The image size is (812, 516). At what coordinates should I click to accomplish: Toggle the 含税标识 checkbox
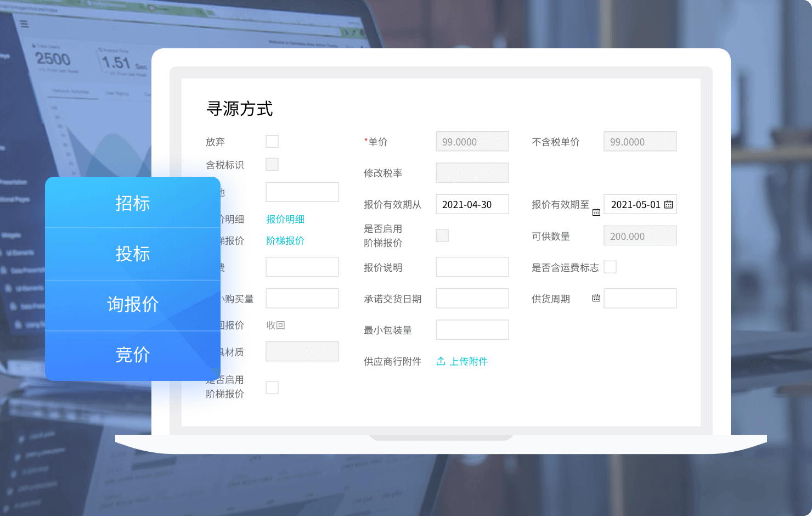[x=272, y=164]
